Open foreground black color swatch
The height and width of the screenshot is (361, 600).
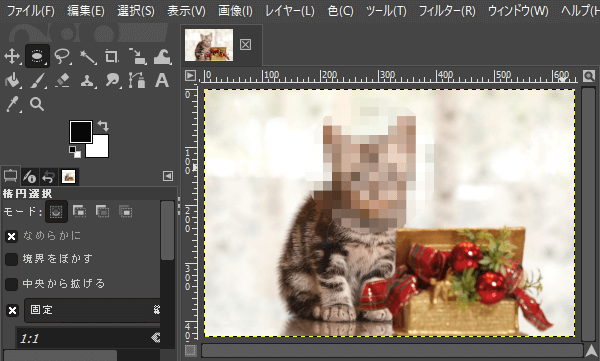tap(81, 132)
